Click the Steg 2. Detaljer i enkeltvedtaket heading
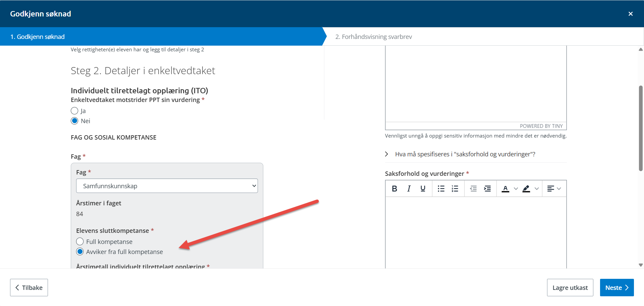 [143, 71]
